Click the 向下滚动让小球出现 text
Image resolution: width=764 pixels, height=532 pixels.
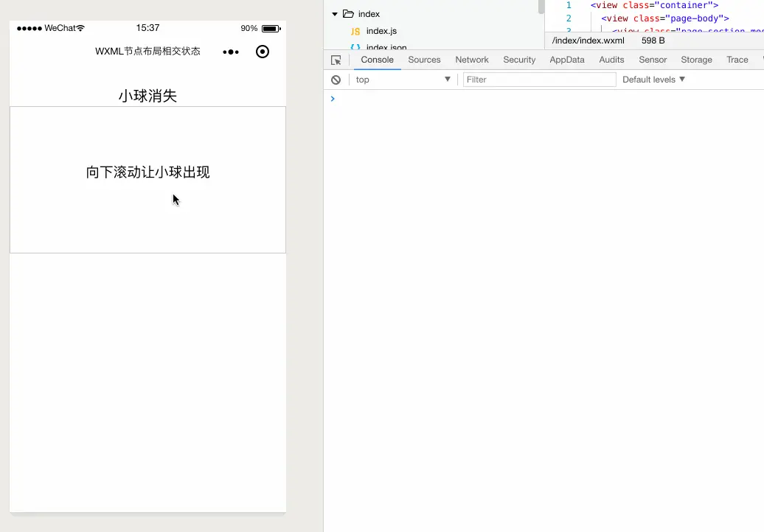tap(147, 172)
